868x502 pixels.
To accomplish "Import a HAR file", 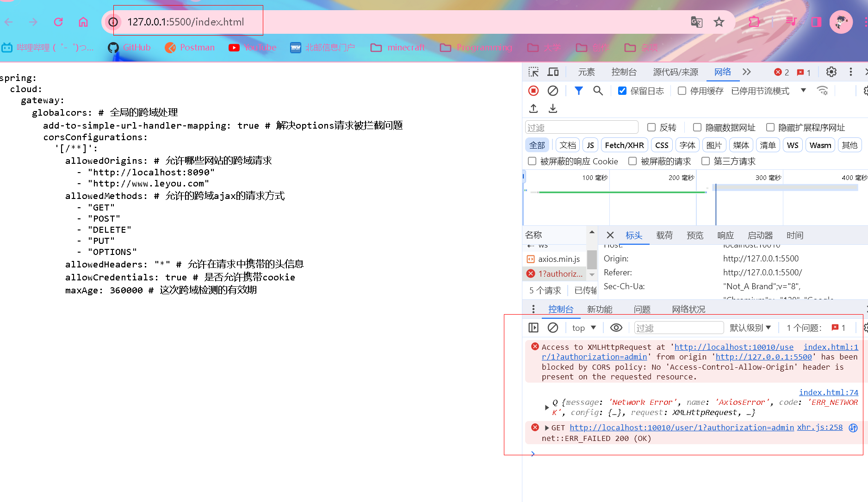I will pos(533,108).
